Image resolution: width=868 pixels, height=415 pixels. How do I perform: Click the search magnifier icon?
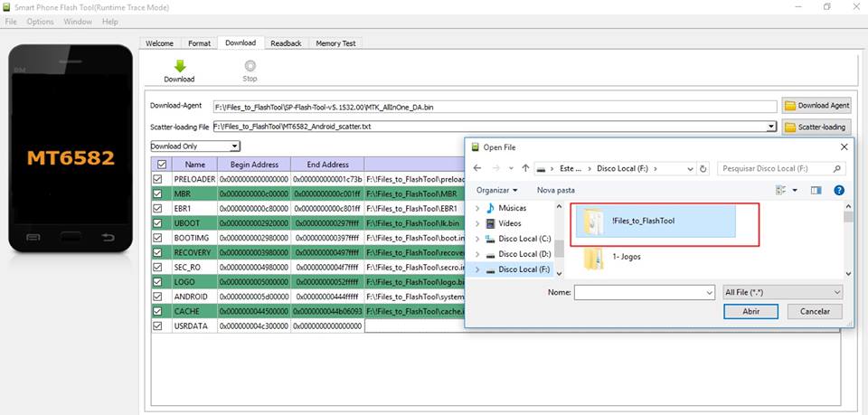point(836,169)
